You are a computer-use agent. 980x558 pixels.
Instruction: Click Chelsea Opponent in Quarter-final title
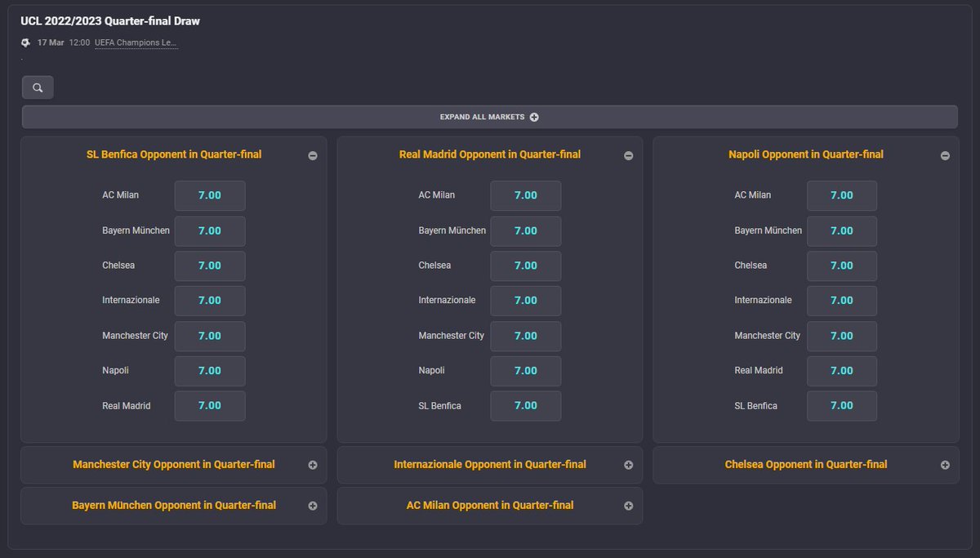point(806,464)
